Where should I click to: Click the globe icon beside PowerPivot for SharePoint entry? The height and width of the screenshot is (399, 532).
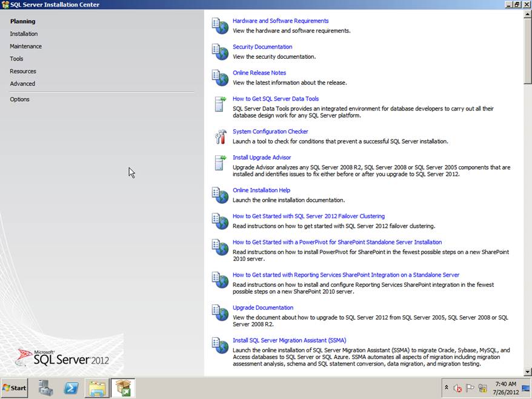pos(220,247)
